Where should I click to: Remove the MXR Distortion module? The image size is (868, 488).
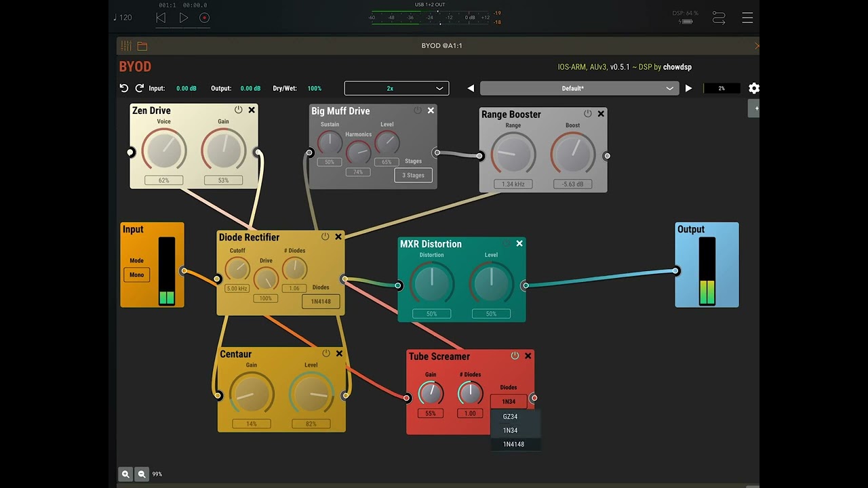click(x=519, y=243)
